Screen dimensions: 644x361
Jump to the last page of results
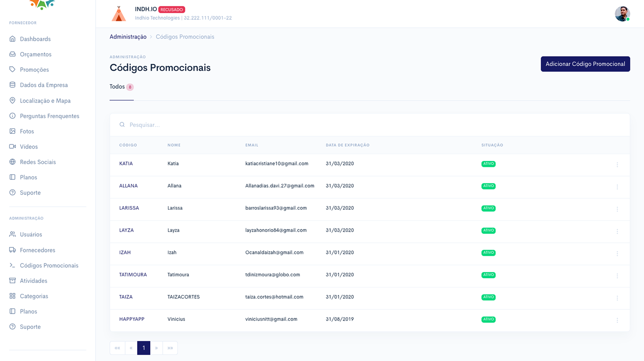[x=170, y=348]
